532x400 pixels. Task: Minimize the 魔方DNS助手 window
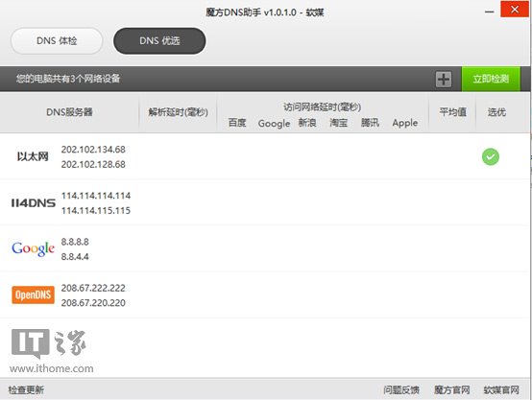pyautogui.click(x=489, y=12)
